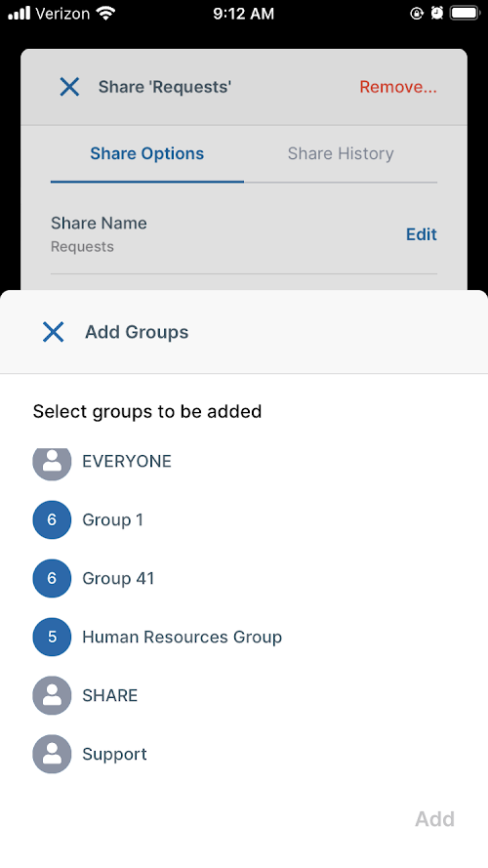Tap the Group 41 badge icon
Image resolution: width=488 pixels, height=868 pixels.
point(52,578)
